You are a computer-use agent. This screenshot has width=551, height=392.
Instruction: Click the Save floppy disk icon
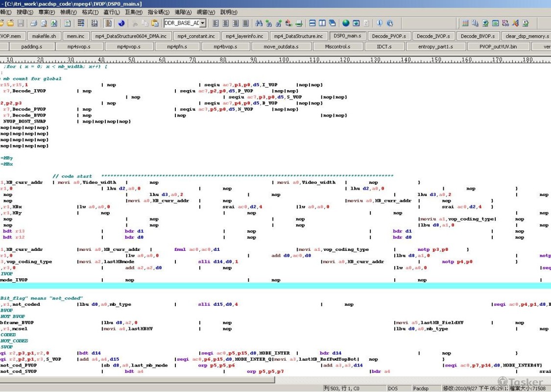[x=21, y=23]
